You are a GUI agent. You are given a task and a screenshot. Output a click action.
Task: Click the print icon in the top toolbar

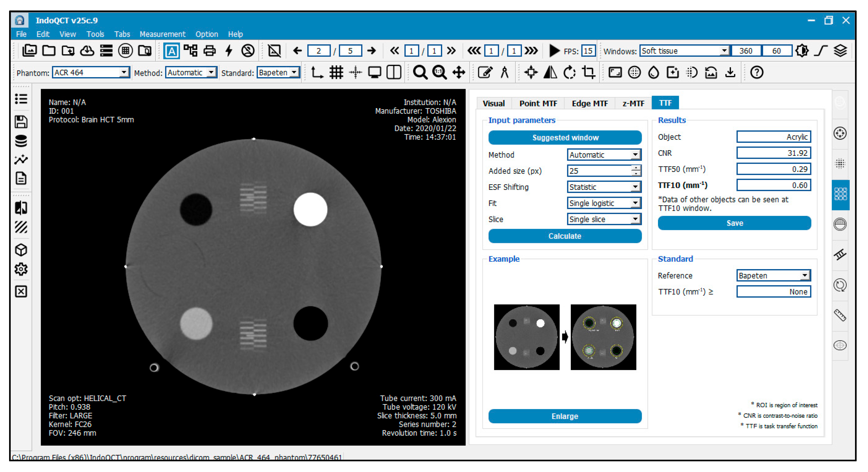(210, 51)
